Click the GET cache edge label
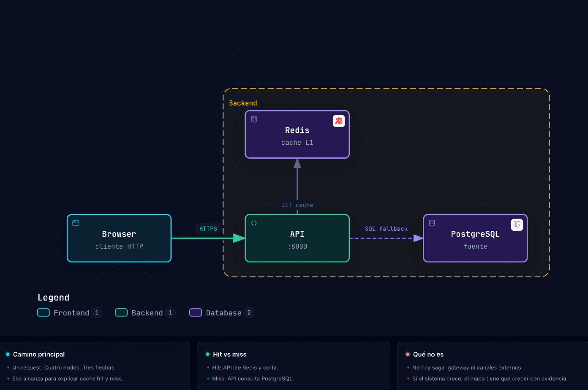This screenshot has width=588, height=390. pyautogui.click(x=297, y=205)
